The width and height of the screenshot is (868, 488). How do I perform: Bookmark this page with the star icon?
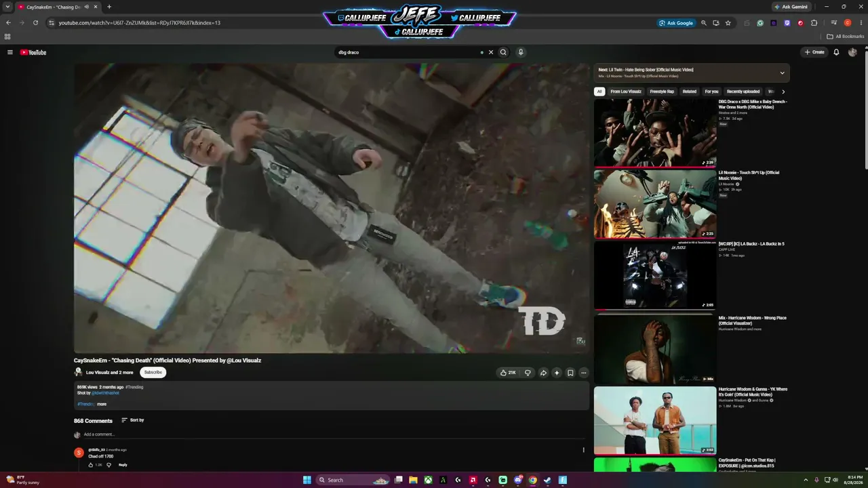pyautogui.click(x=728, y=23)
